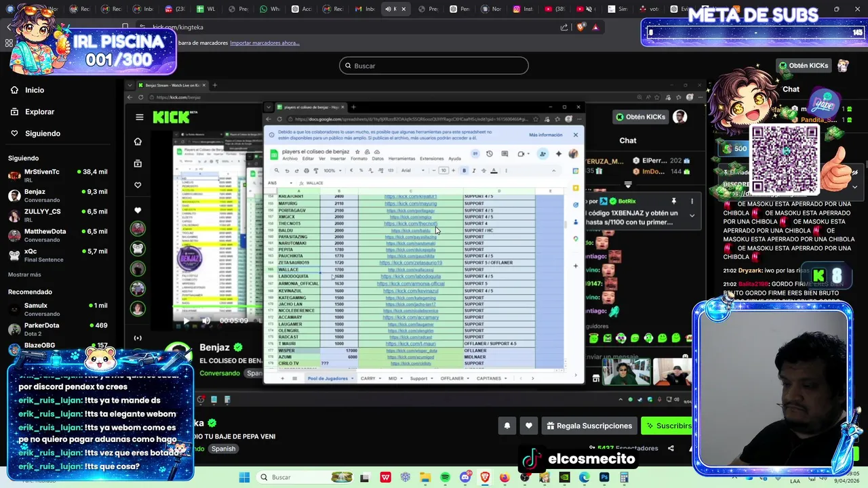Open the name box A165 dropdown
The image size is (868, 488).
[x=291, y=183]
